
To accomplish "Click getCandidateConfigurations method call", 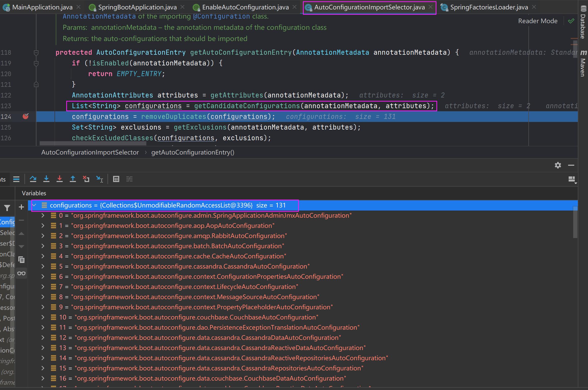I will (247, 106).
